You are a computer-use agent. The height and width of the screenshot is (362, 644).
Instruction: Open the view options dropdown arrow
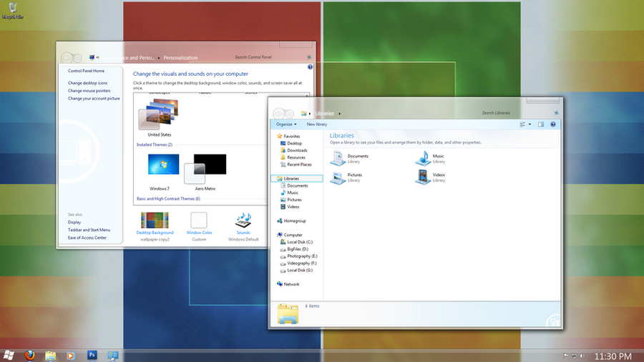[530, 124]
